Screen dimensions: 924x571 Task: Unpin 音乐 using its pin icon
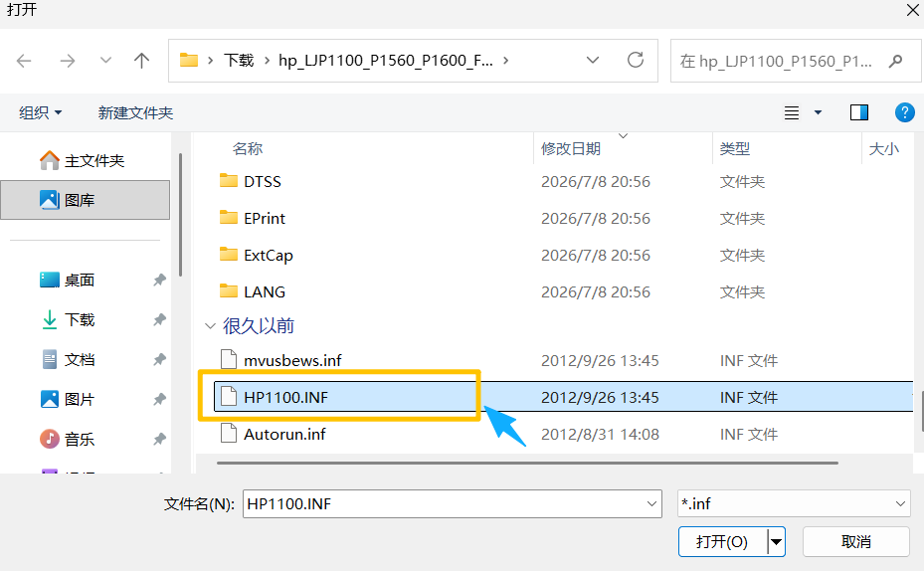point(160,439)
